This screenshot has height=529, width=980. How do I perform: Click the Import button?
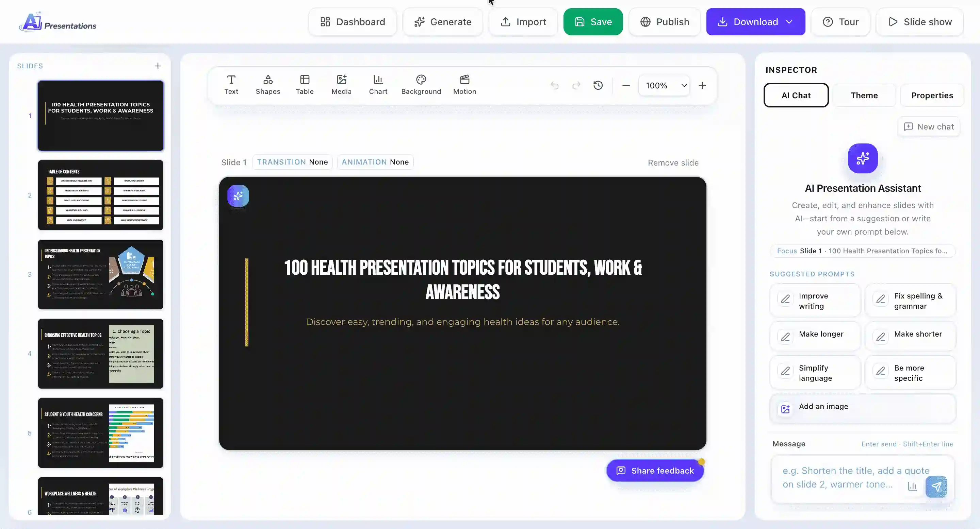tap(523, 22)
